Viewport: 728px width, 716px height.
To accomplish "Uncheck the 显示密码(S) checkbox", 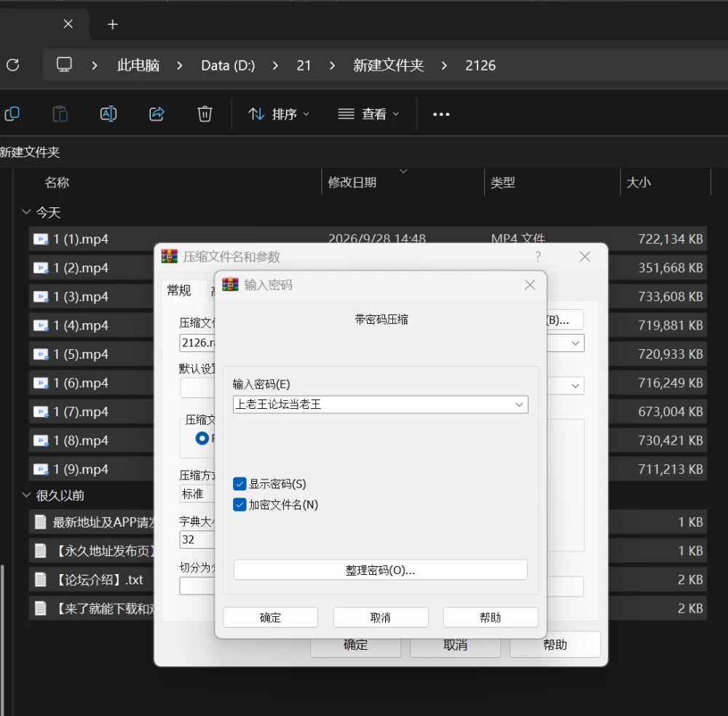I will (240, 484).
